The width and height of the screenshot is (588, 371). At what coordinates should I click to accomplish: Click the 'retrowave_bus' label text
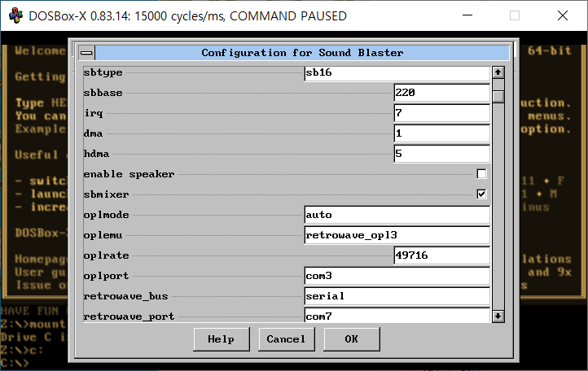tap(125, 296)
